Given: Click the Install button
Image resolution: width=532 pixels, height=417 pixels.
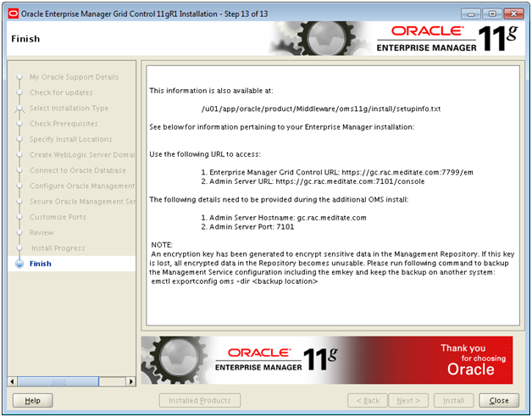Looking at the screenshot, I should pyautogui.click(x=453, y=400).
